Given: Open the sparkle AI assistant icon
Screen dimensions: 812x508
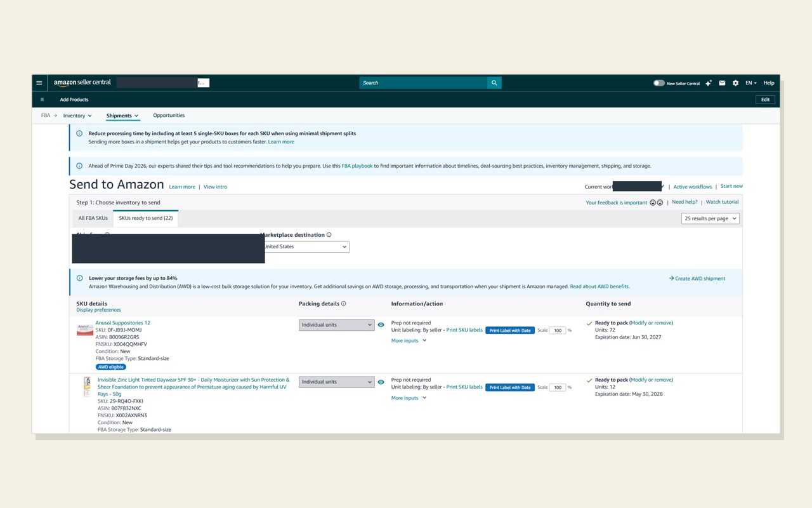Looking at the screenshot, I should [709, 83].
